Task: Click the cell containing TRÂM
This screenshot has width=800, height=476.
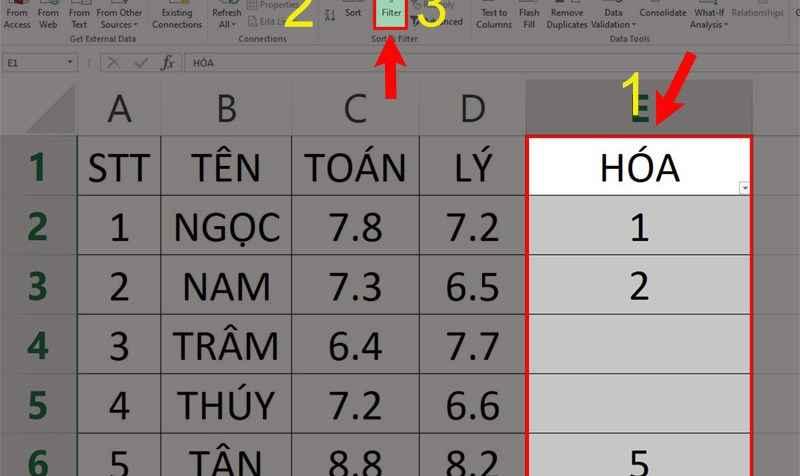Action: tap(227, 344)
